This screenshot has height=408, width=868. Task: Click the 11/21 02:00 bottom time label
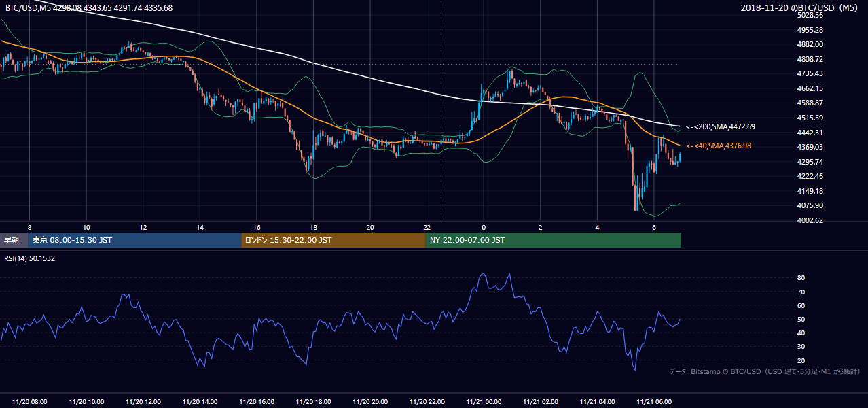[540, 402]
